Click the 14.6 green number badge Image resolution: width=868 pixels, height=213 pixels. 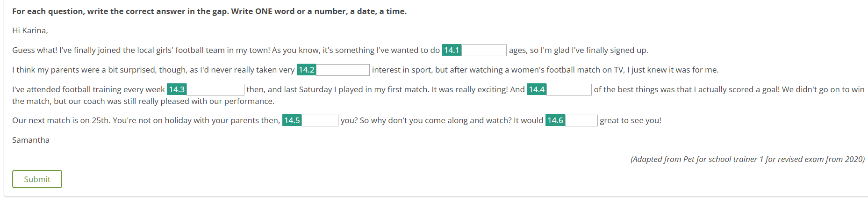click(555, 120)
